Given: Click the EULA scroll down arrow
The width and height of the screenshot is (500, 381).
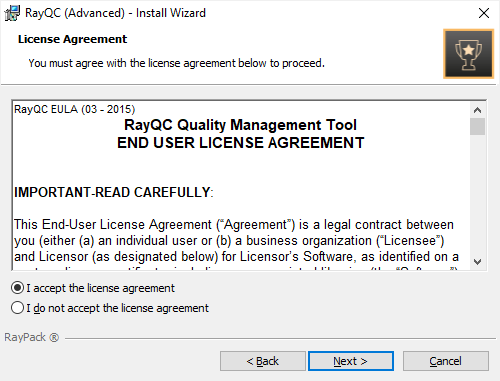Looking at the screenshot, I should coord(477,262).
